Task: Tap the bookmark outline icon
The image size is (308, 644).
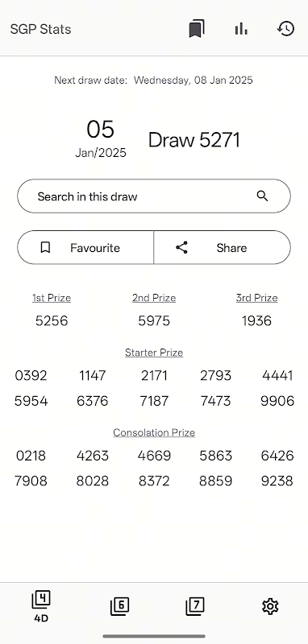Action: point(45,248)
